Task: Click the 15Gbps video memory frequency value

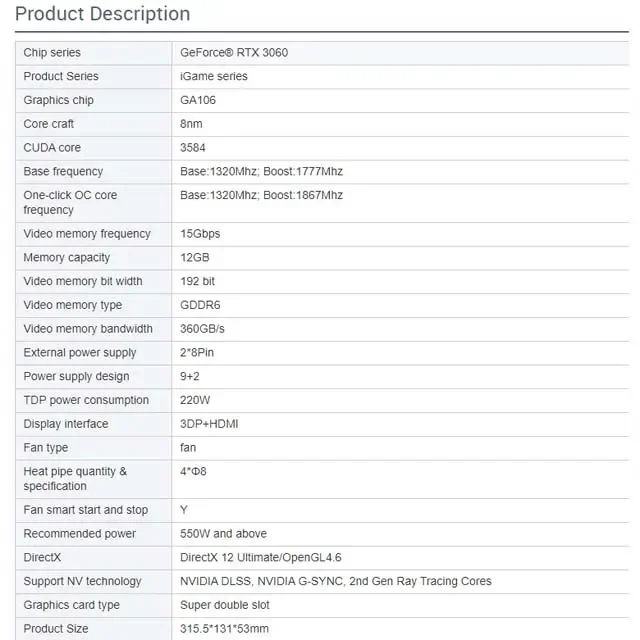Action: [200, 234]
